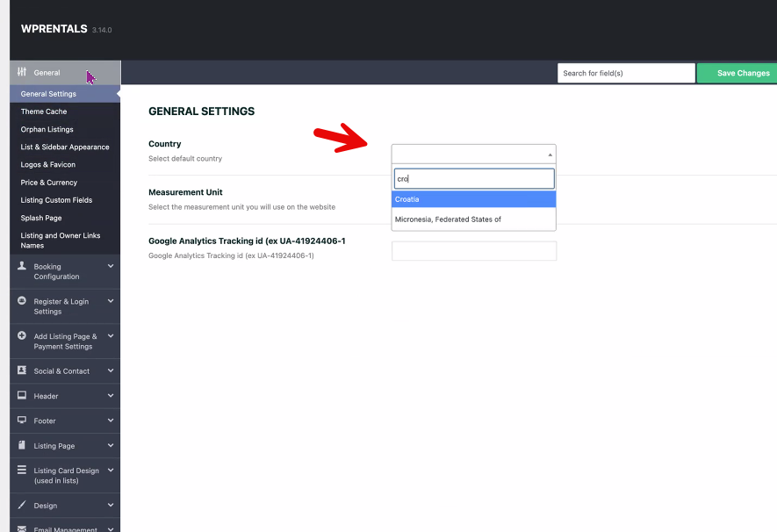Expand Social & Contact chevron
Screen dimensions: 777x532
click(111, 370)
